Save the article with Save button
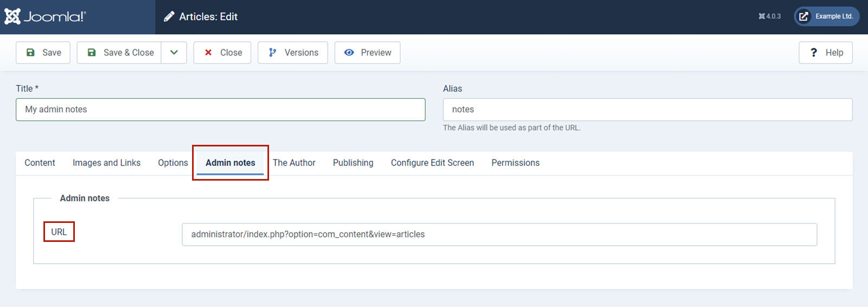The image size is (868, 307). pos(43,53)
